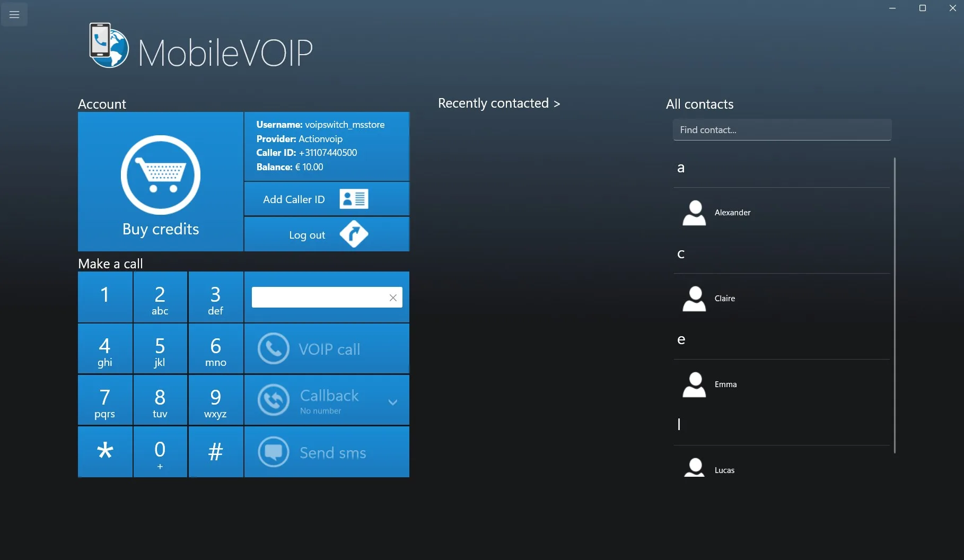Jump to contacts letter group c
The width and height of the screenshot is (964, 560).
681,254
